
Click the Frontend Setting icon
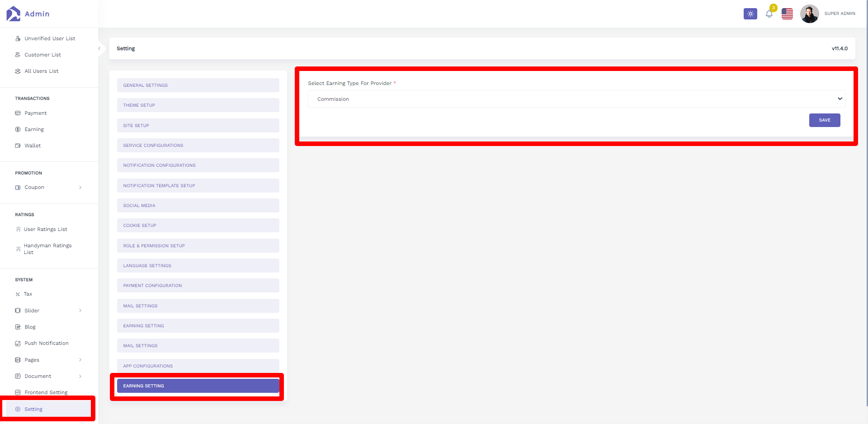18,392
